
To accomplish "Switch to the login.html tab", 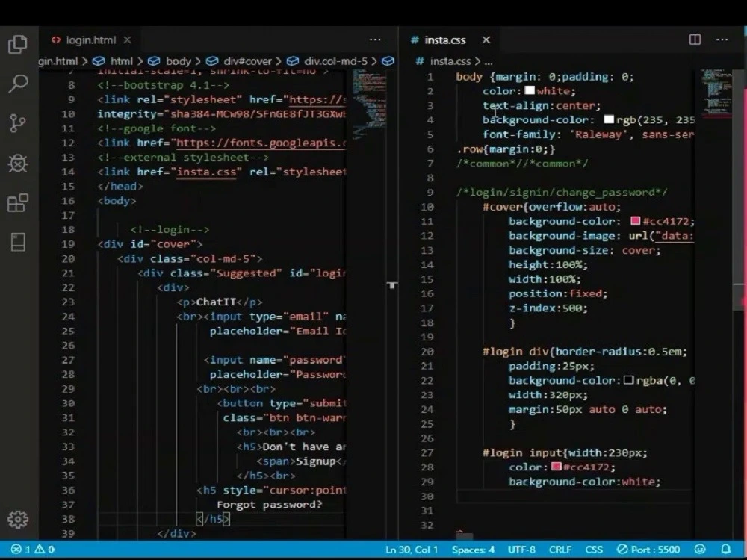I will (90, 40).
